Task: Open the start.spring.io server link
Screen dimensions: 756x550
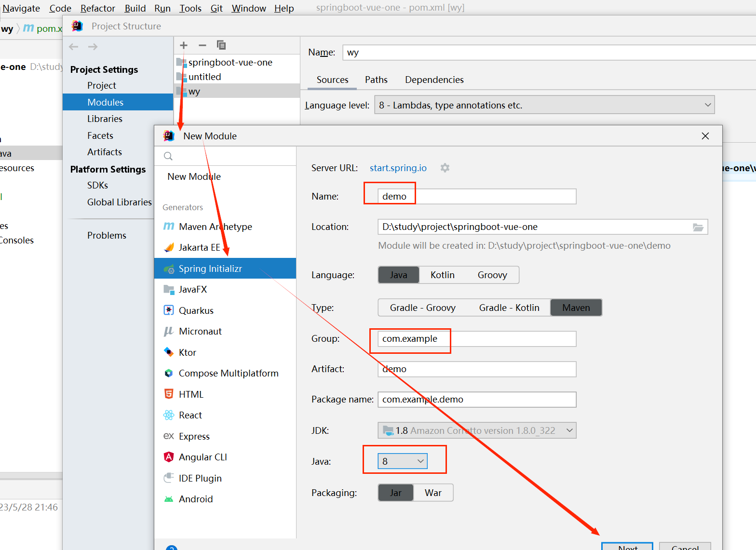Action: pos(398,168)
